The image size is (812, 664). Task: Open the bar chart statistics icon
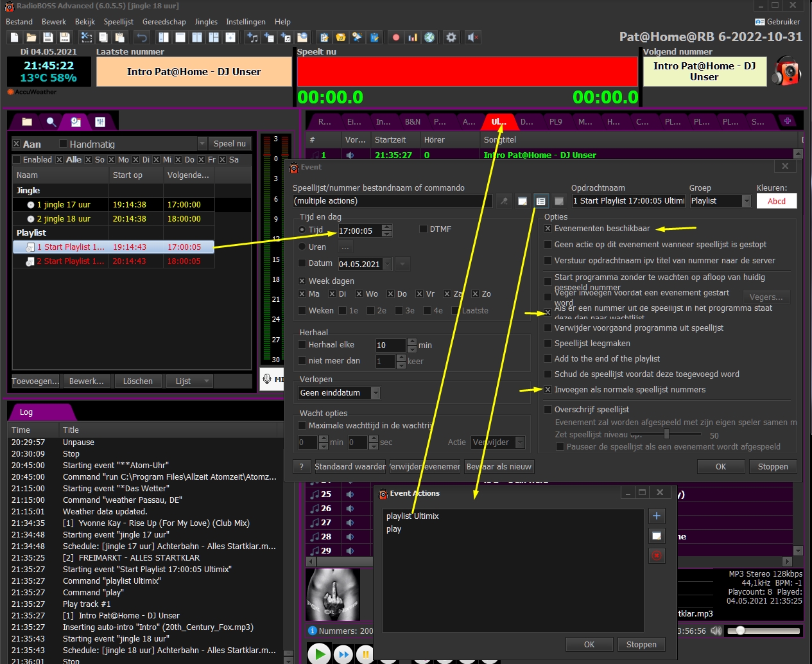pos(413,37)
